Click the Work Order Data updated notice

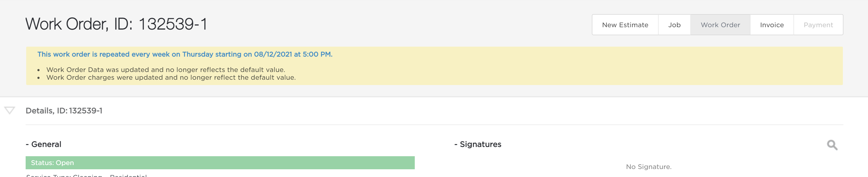point(166,70)
